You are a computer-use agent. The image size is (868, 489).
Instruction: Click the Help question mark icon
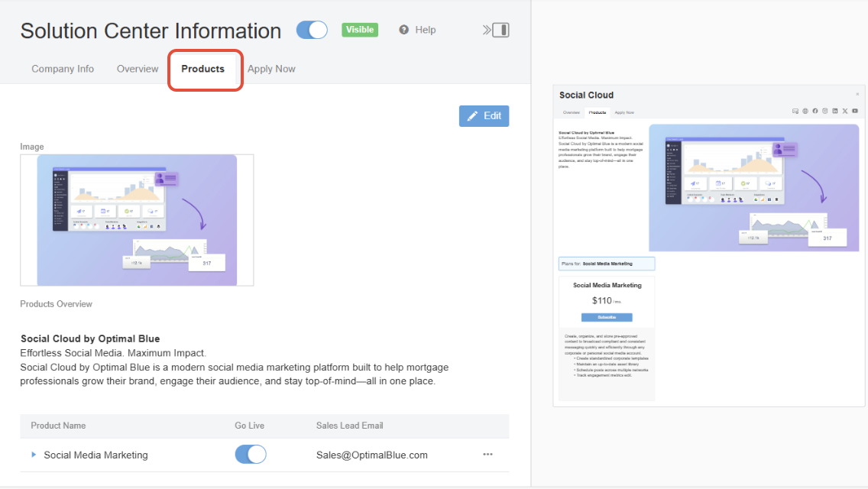tap(404, 30)
